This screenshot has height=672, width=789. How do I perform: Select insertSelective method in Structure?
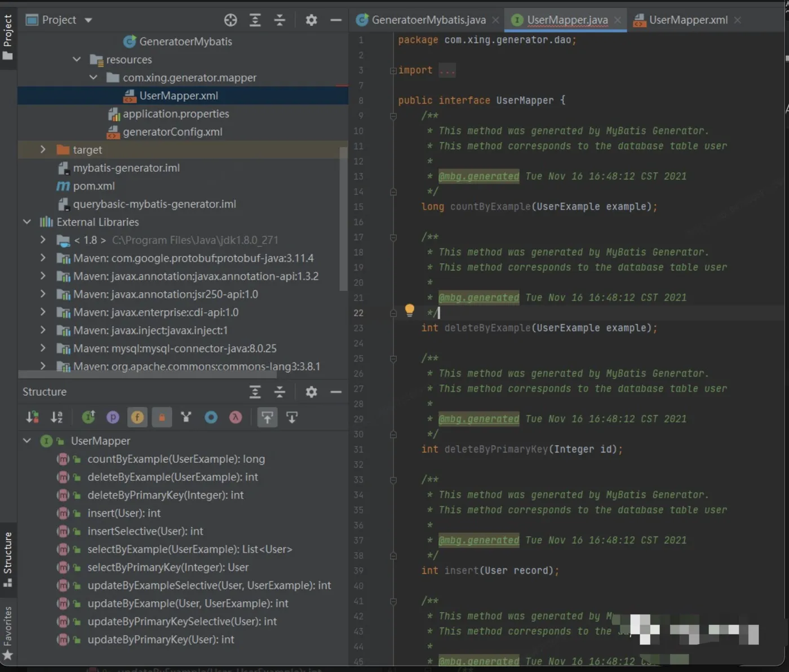145,531
